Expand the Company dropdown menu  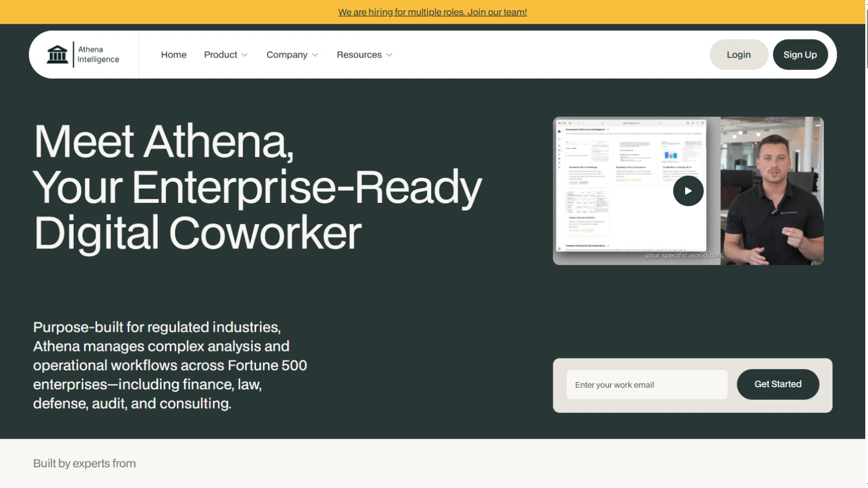(x=292, y=55)
